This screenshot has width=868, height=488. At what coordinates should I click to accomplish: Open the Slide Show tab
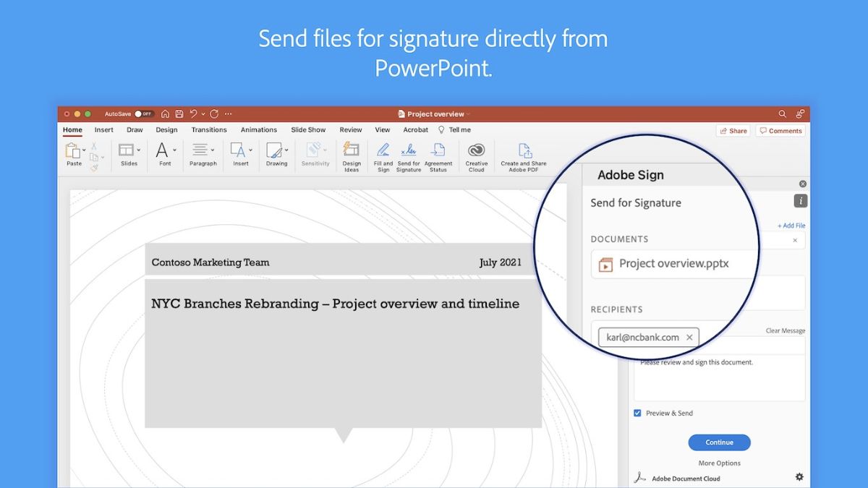308,130
